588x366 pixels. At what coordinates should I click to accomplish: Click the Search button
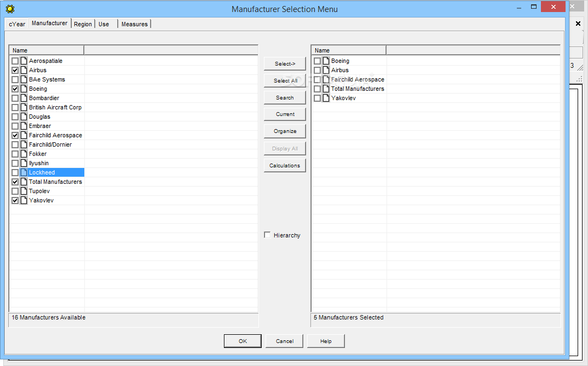[x=285, y=97]
